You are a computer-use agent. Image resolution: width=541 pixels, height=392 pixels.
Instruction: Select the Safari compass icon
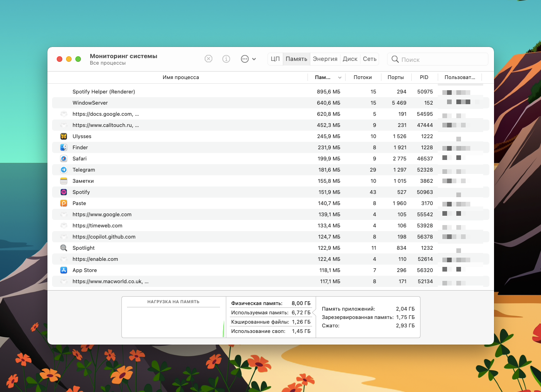[63, 159]
